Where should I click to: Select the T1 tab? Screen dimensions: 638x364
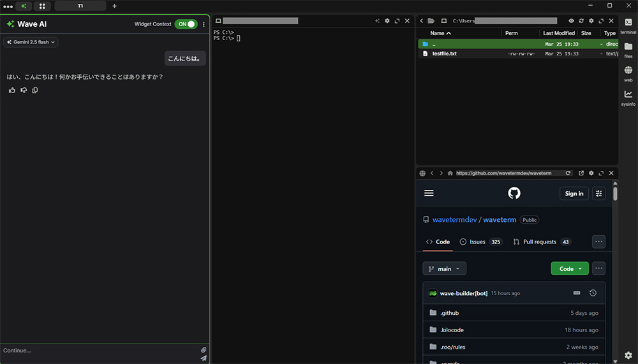pos(80,6)
